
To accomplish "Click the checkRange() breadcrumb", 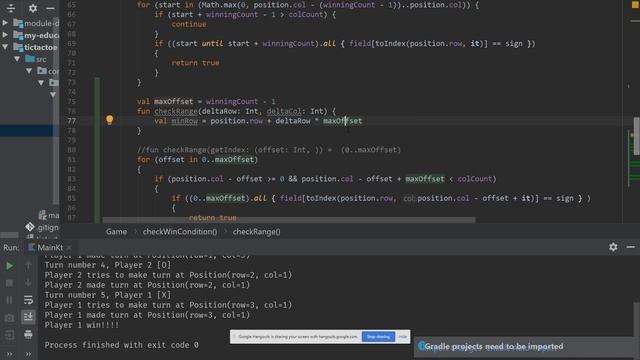I will (256, 232).
